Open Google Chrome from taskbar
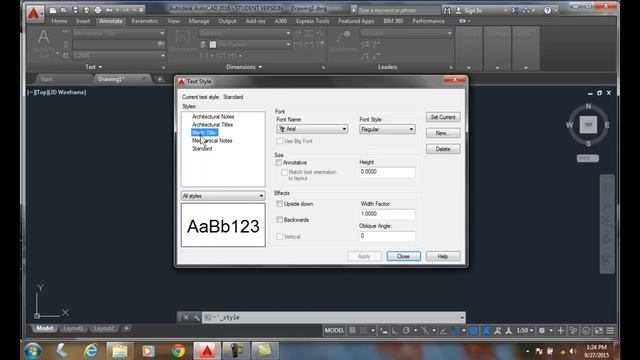Viewport: 640px width, 360px height. [x=178, y=351]
